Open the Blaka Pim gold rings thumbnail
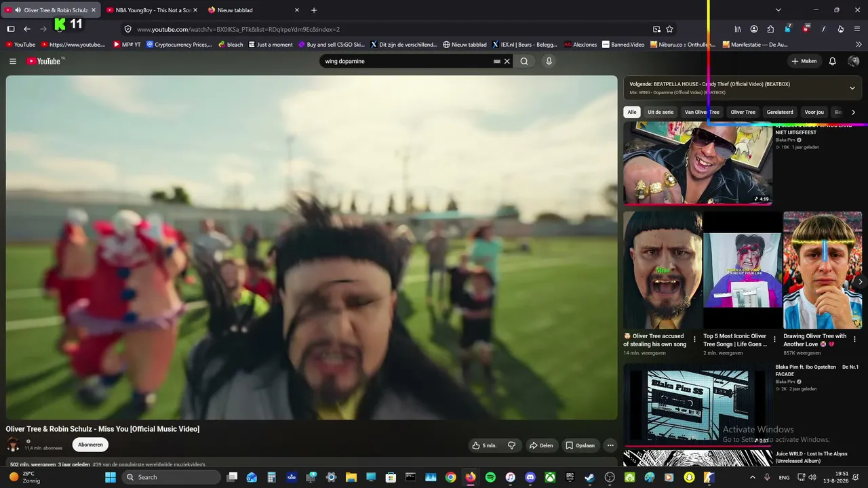 [x=698, y=163]
